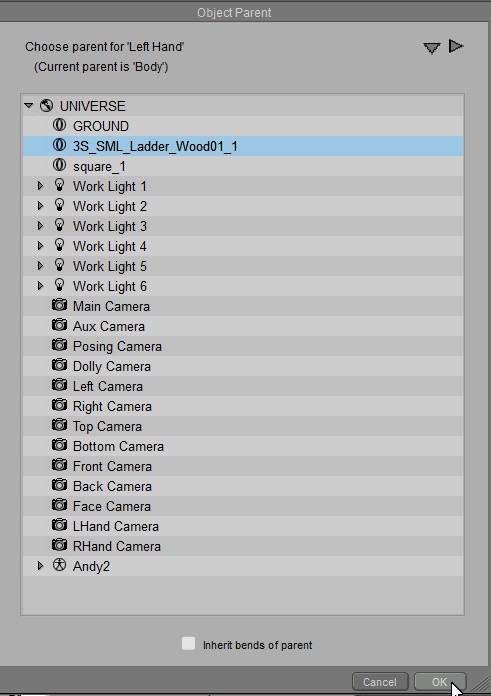This screenshot has width=491, height=696.
Task: Click the Cancel button
Action: (380, 682)
